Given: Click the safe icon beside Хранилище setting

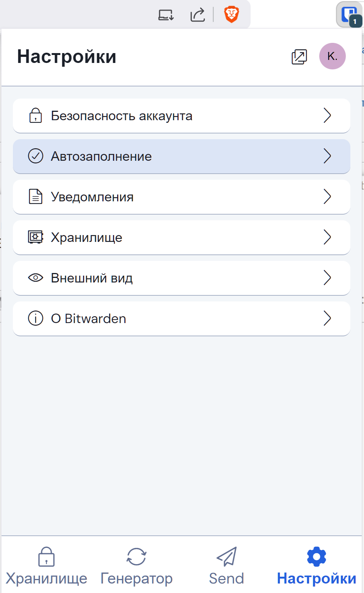Looking at the screenshot, I should point(36,237).
